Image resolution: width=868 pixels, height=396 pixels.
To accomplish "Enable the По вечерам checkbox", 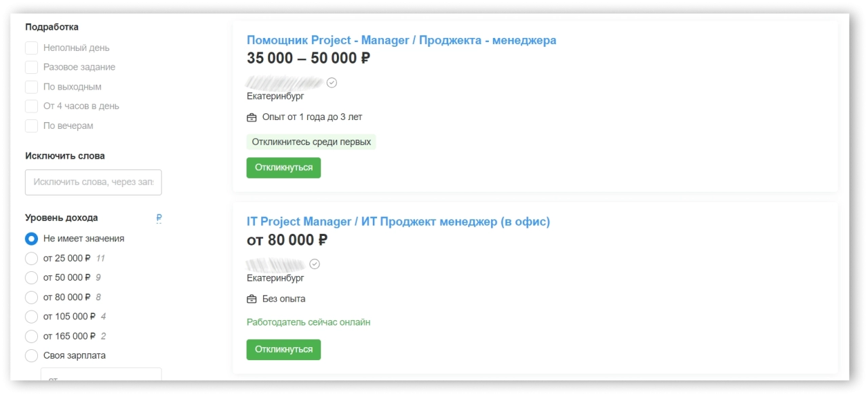I will click(x=31, y=125).
